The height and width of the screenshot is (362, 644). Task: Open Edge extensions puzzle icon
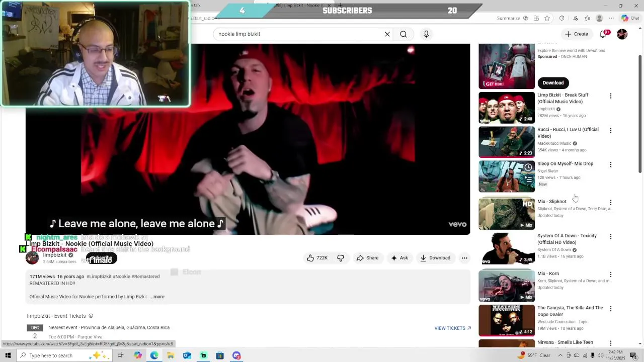click(562, 18)
